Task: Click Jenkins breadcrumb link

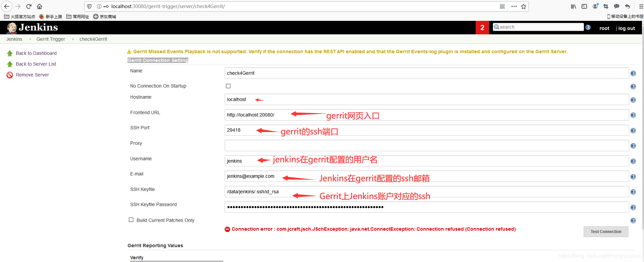Action: (14, 39)
